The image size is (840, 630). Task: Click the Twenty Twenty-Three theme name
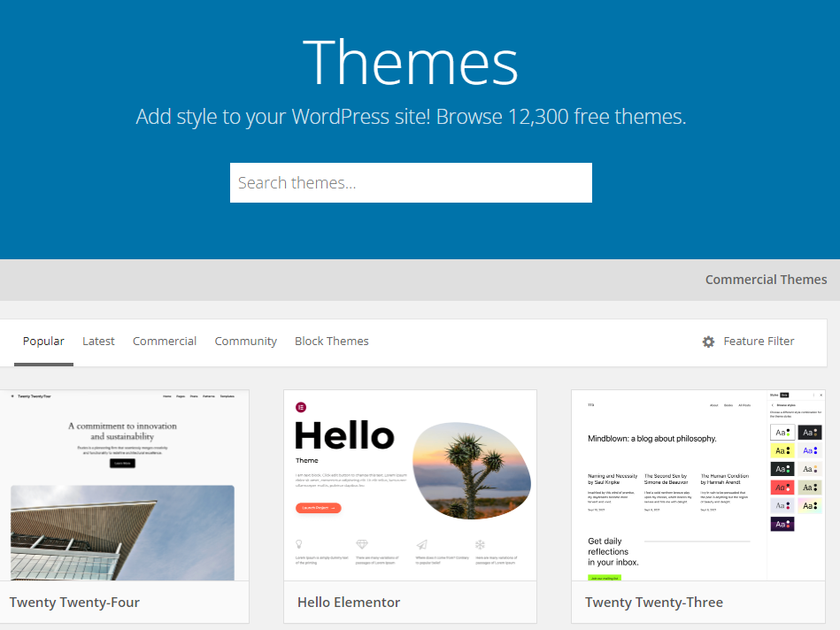653,603
